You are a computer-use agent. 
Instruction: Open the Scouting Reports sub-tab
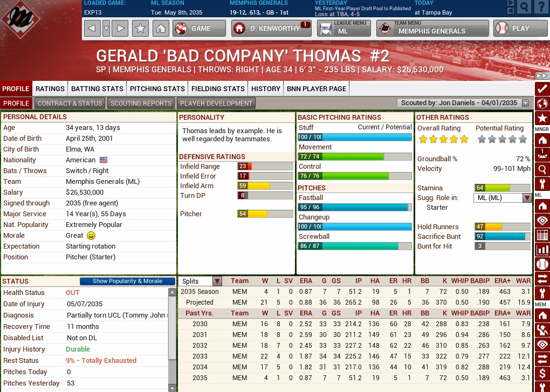(x=141, y=103)
